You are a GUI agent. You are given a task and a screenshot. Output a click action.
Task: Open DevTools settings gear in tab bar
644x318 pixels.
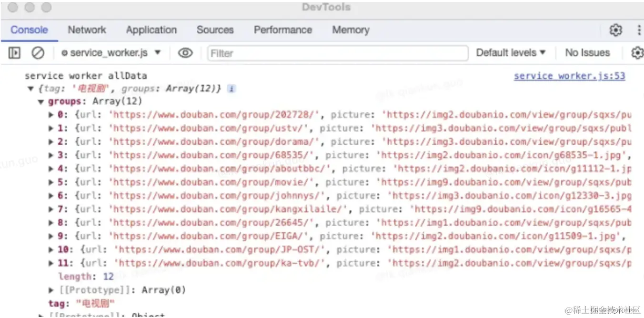coord(616,30)
